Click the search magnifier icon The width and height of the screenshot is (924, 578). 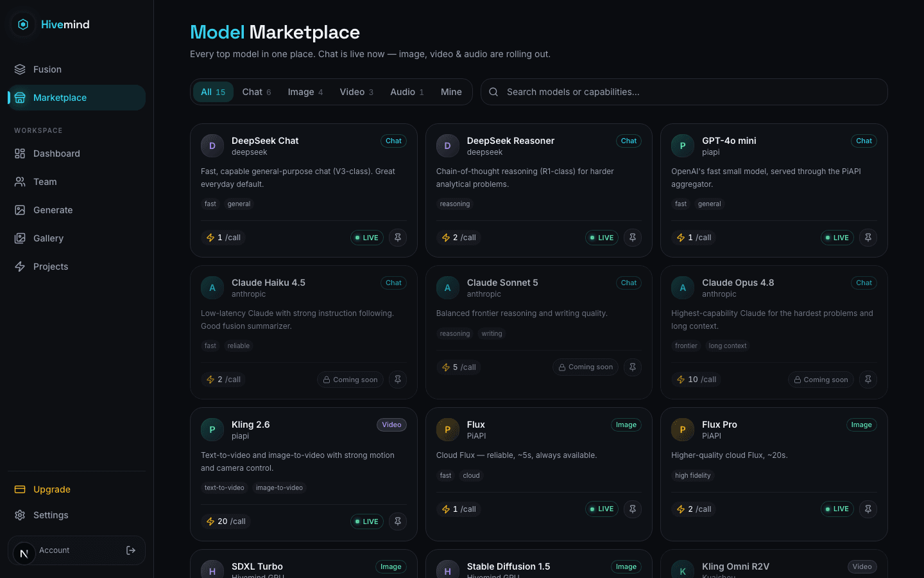pyautogui.click(x=493, y=92)
